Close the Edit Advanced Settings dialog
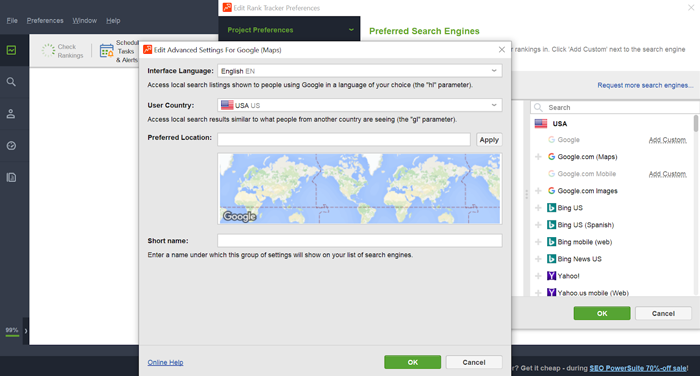Image resolution: width=700 pixels, height=376 pixels. (x=502, y=50)
